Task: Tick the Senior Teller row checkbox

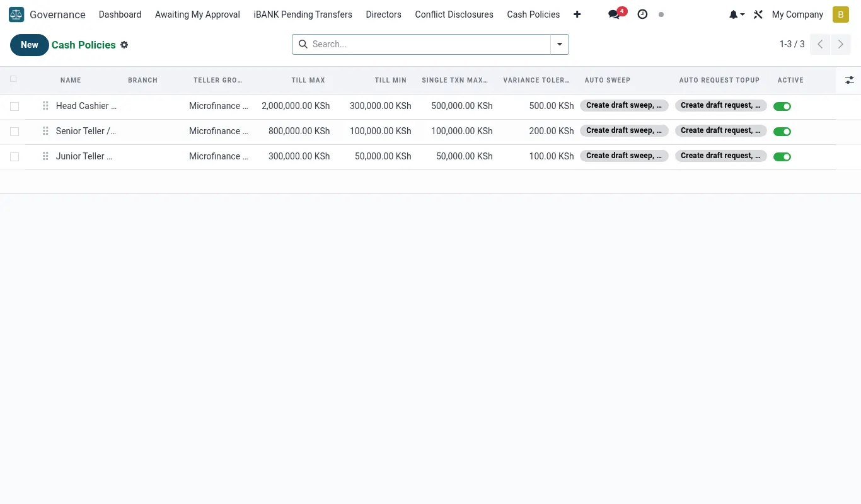Action: 14,132
